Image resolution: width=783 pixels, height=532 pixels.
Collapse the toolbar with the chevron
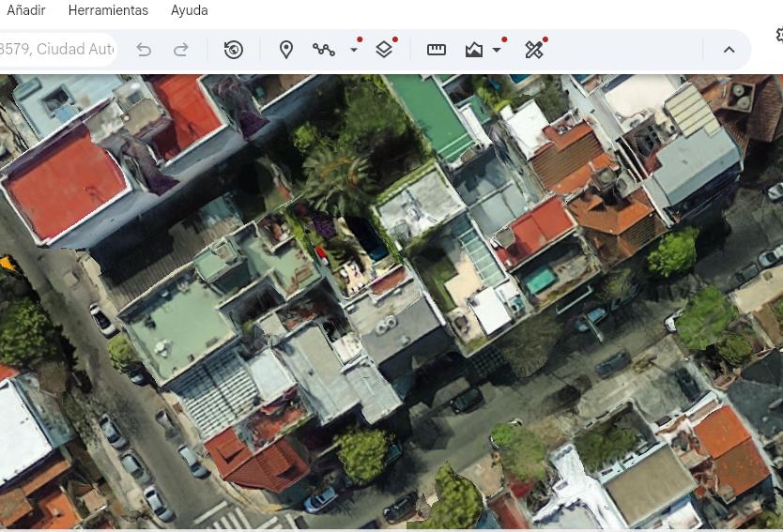[729, 50]
